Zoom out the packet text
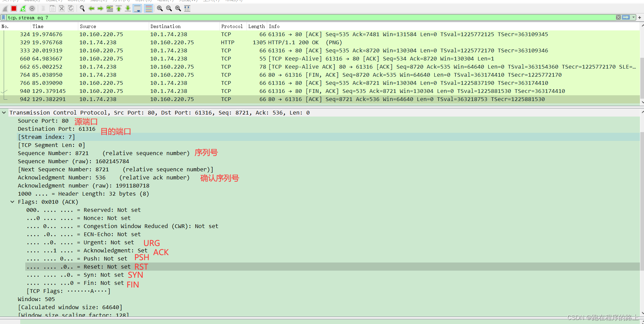 pyautogui.click(x=169, y=8)
